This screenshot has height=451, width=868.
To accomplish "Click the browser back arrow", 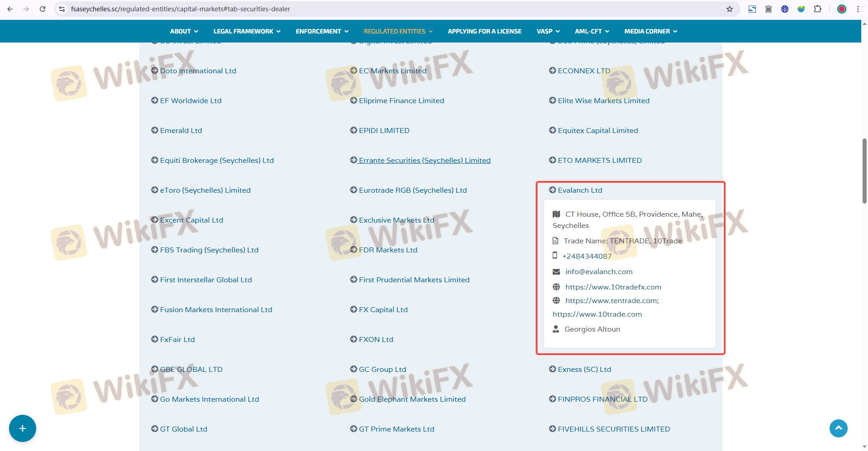I will point(10,9).
